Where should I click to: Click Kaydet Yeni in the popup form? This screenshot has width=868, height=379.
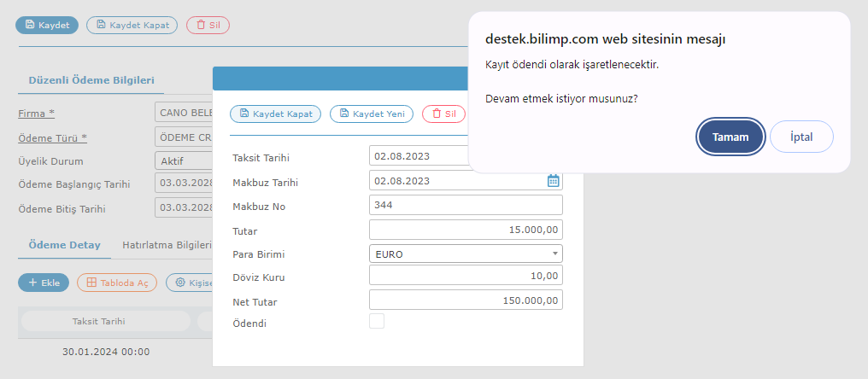[372, 114]
